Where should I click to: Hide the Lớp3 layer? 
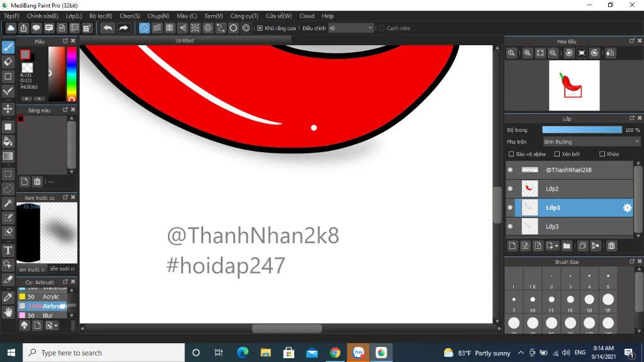coord(510,226)
